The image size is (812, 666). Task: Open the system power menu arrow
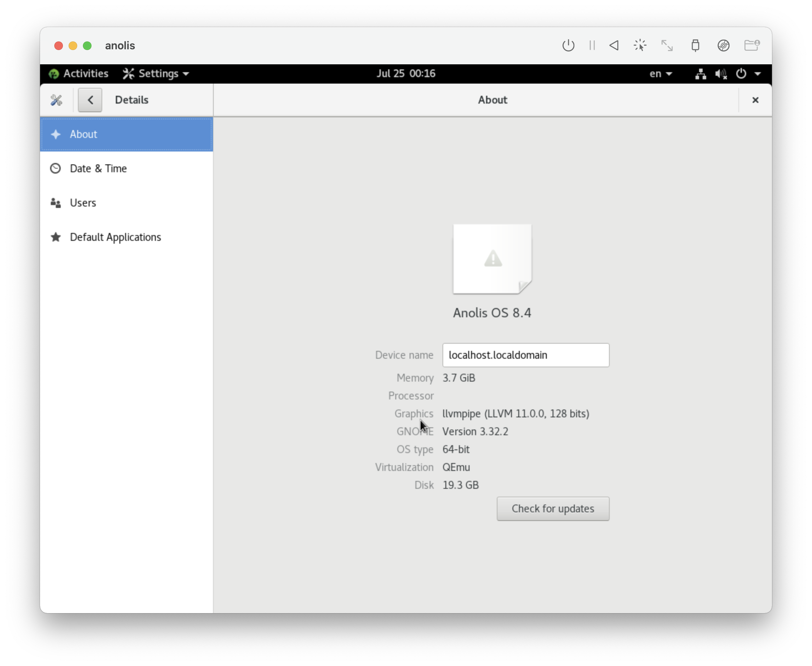pyautogui.click(x=758, y=74)
